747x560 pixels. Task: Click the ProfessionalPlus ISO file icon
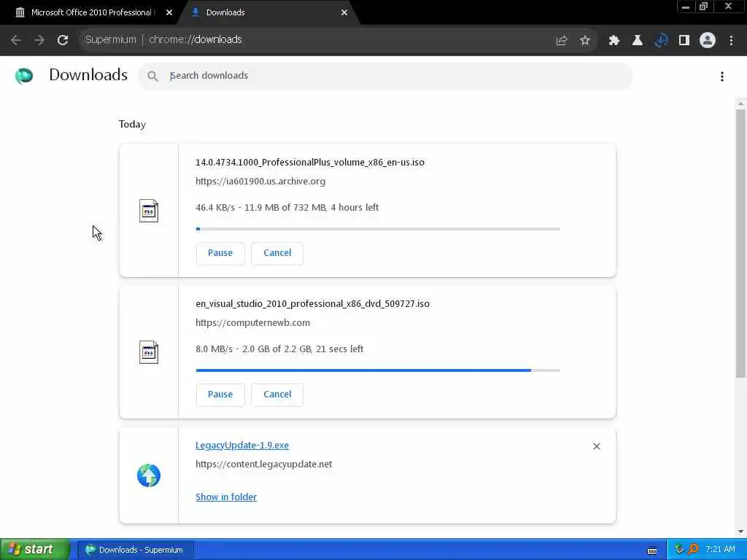pos(149,211)
